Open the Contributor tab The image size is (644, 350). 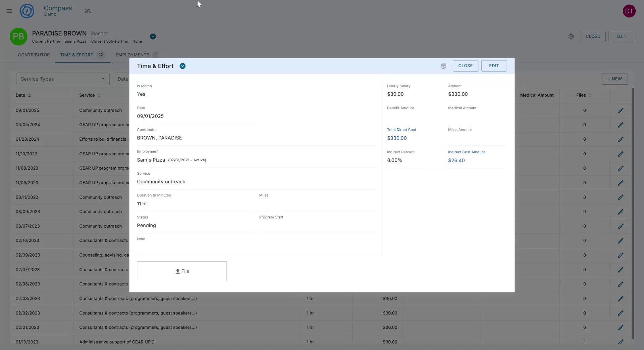click(34, 55)
